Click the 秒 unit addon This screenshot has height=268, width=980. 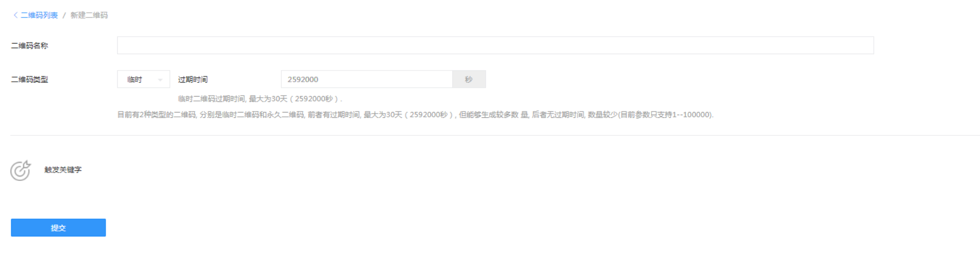(469, 79)
